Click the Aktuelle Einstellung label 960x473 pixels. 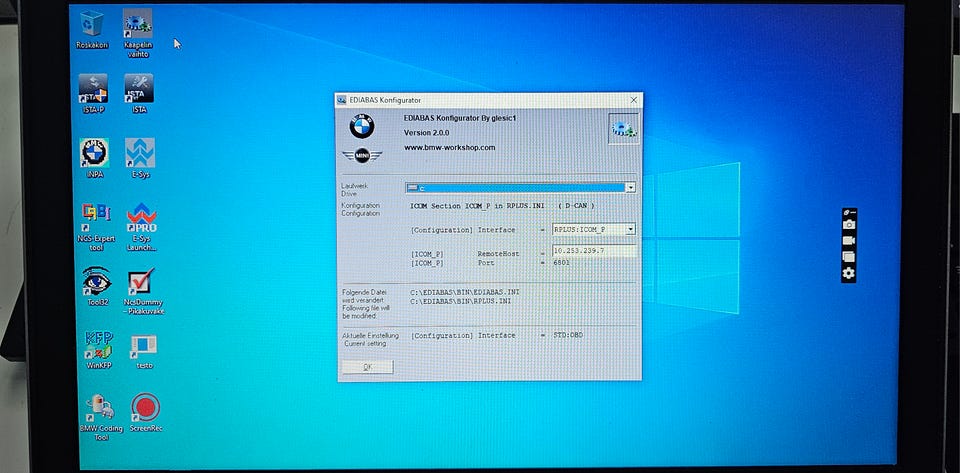[x=370, y=335]
